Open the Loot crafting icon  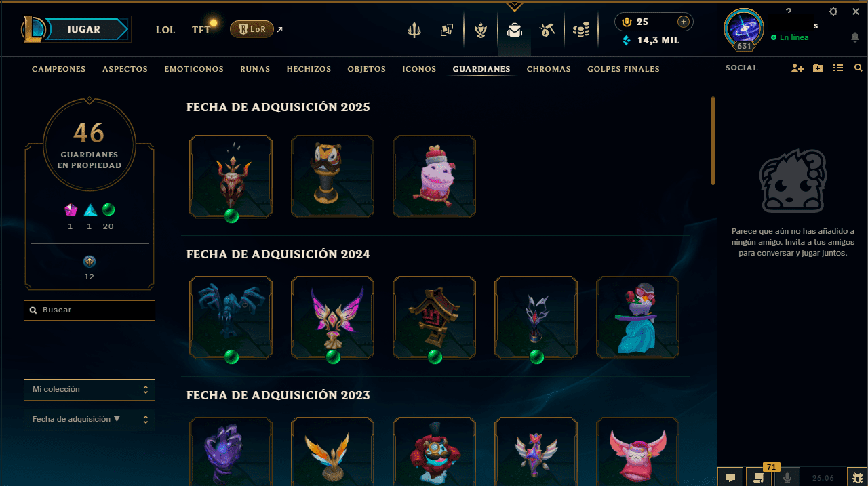(x=547, y=30)
